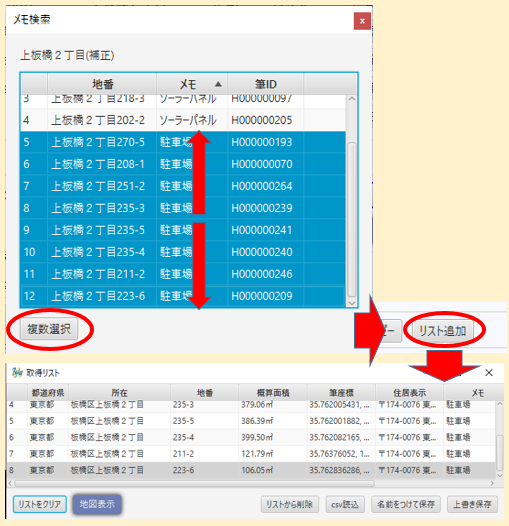The width and height of the screenshot is (509, 526).
Task: Click the down arrow of memo list scrollbar
Action: 352,303
